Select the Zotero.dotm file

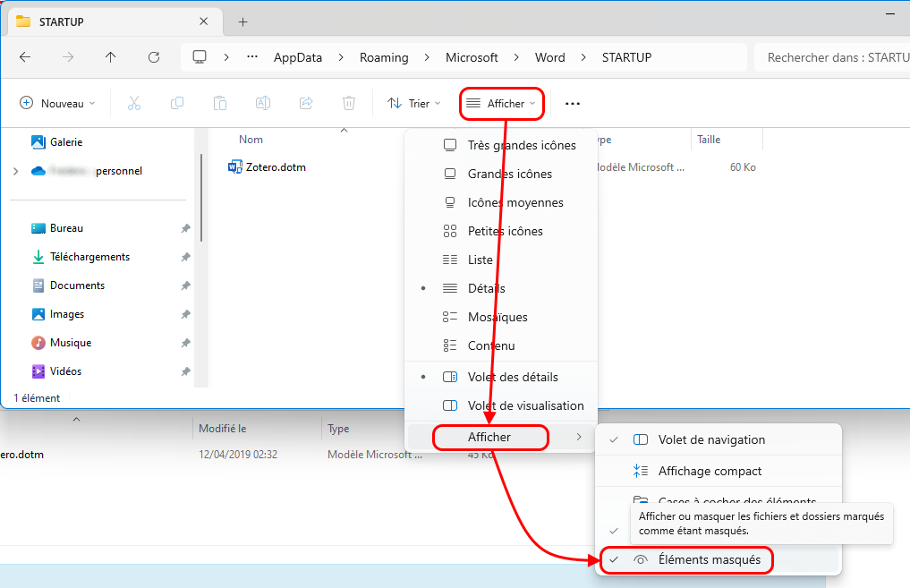point(276,166)
